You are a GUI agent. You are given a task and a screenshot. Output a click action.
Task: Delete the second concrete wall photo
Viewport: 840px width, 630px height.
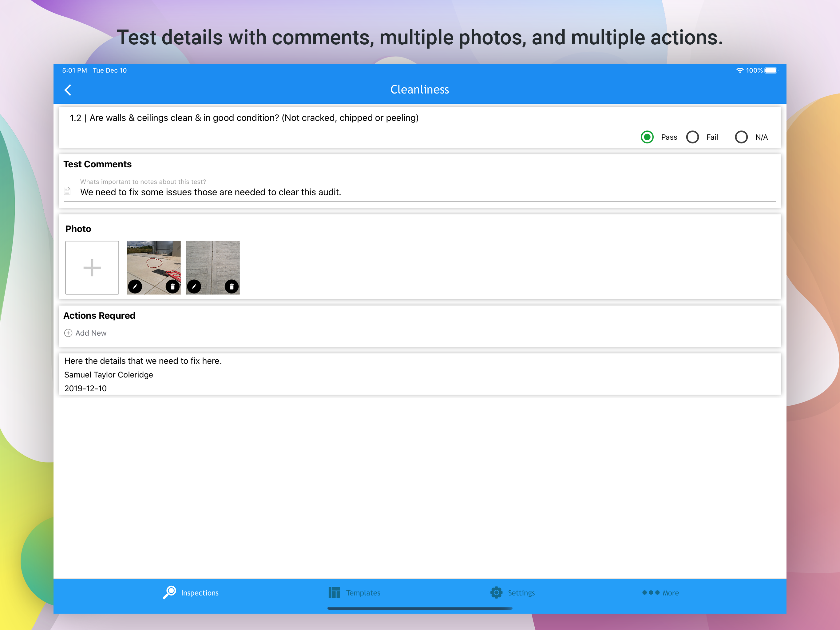click(x=232, y=286)
